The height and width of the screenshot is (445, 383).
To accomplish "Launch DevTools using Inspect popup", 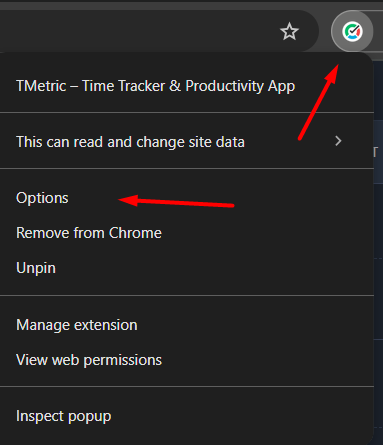I will [x=64, y=417].
